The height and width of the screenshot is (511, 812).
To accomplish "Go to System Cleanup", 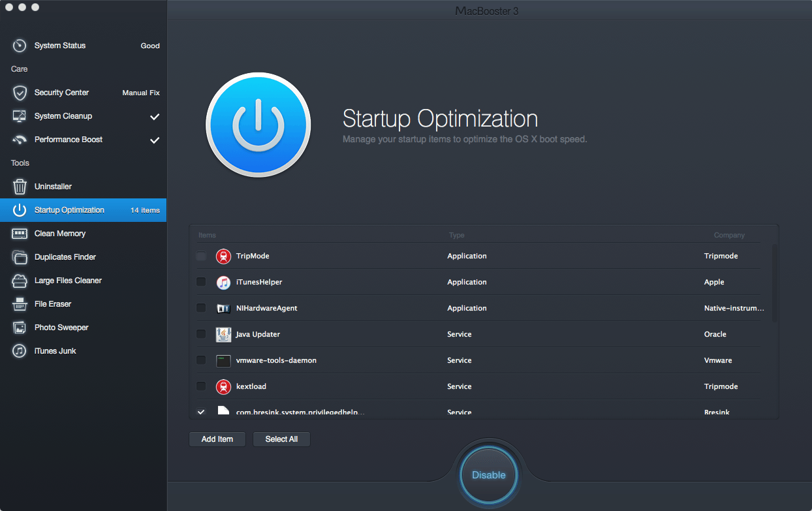I will (x=83, y=116).
